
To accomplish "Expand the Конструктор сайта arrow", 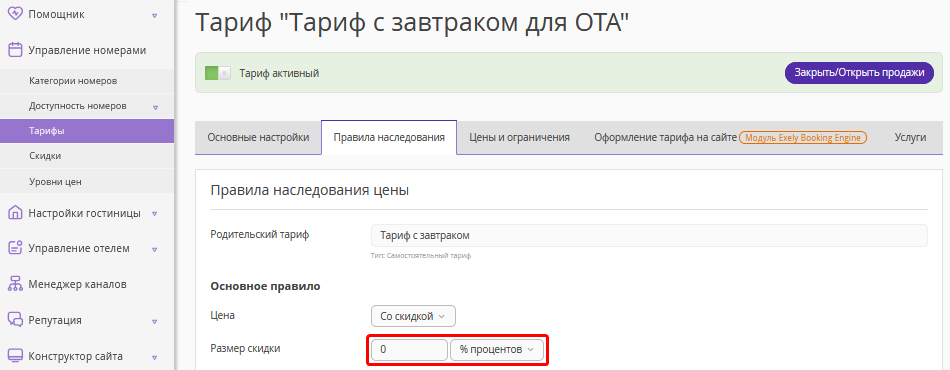I will click(x=155, y=357).
